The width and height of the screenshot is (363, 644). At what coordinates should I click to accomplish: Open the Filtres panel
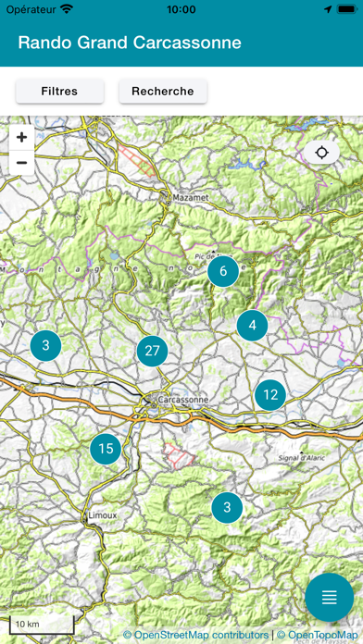(x=59, y=91)
